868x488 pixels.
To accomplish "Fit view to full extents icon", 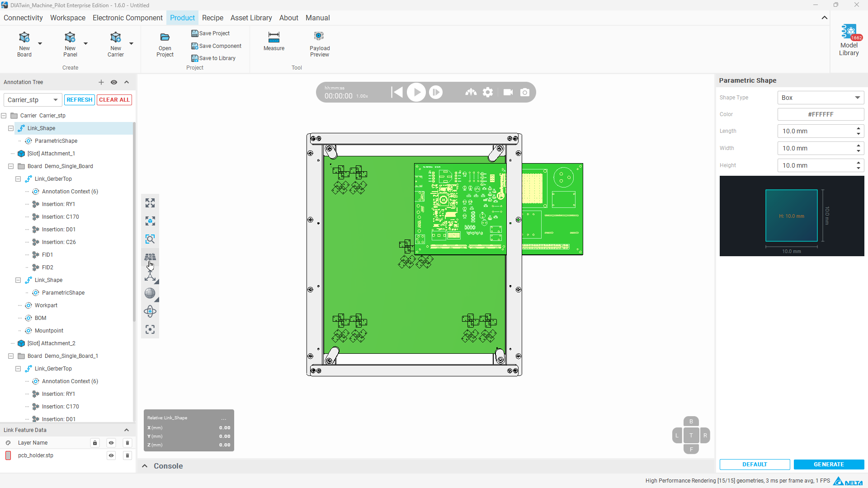I will (150, 203).
